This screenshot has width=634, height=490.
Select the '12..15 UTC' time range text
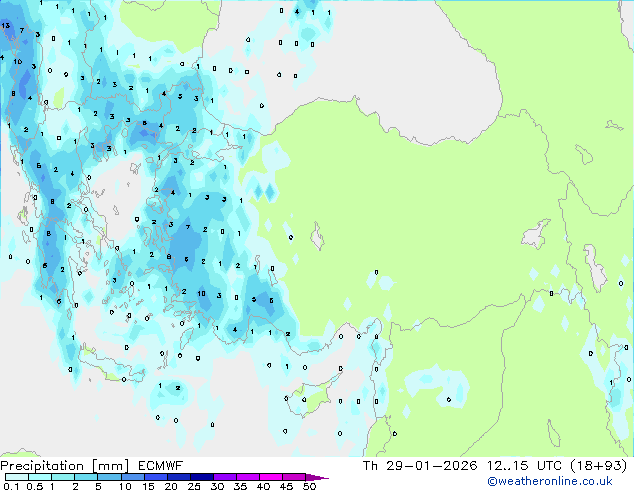click(524, 466)
